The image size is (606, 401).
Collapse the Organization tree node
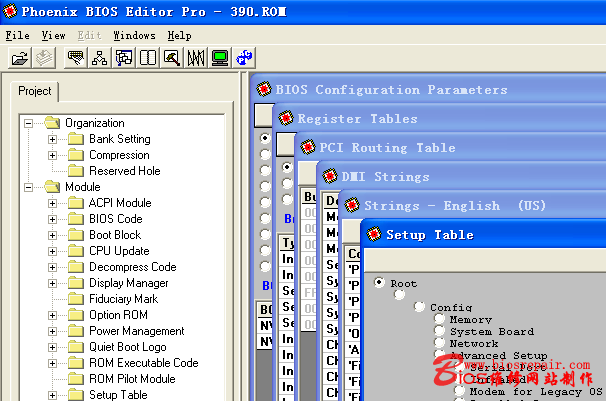pos(28,123)
